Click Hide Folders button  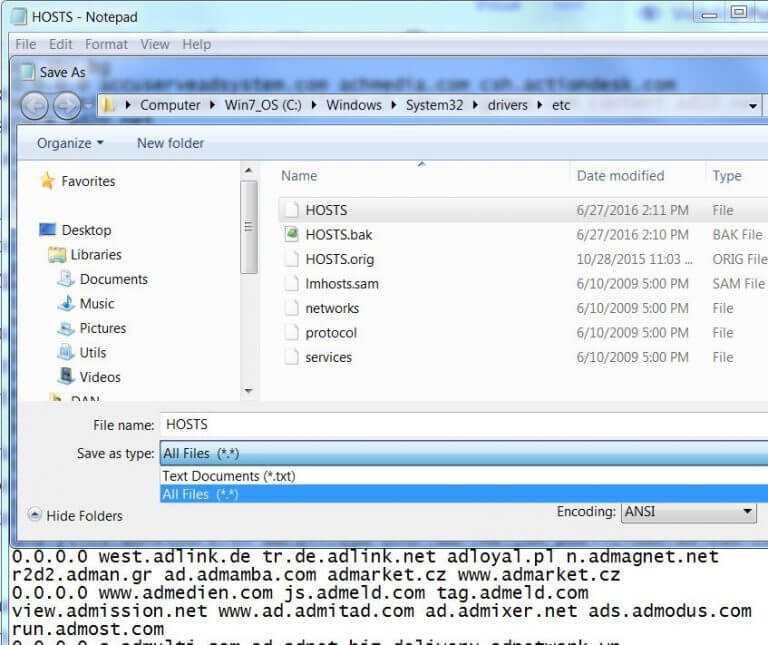pyautogui.click(x=75, y=515)
